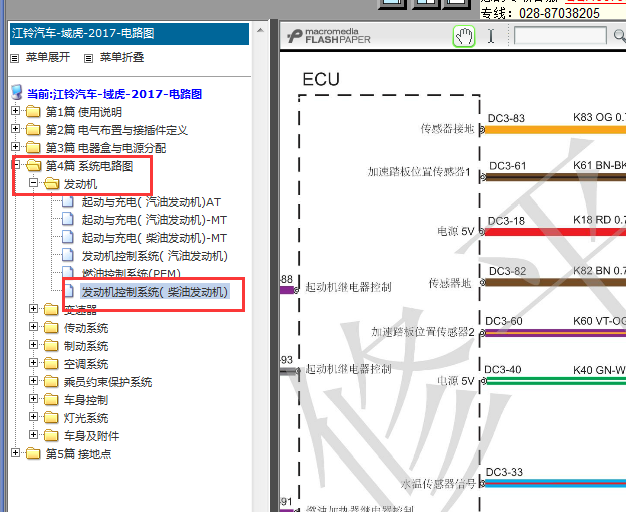Open 起动与充电(汽油发动机)-MT document
This screenshot has height=512, width=626.
(x=154, y=220)
